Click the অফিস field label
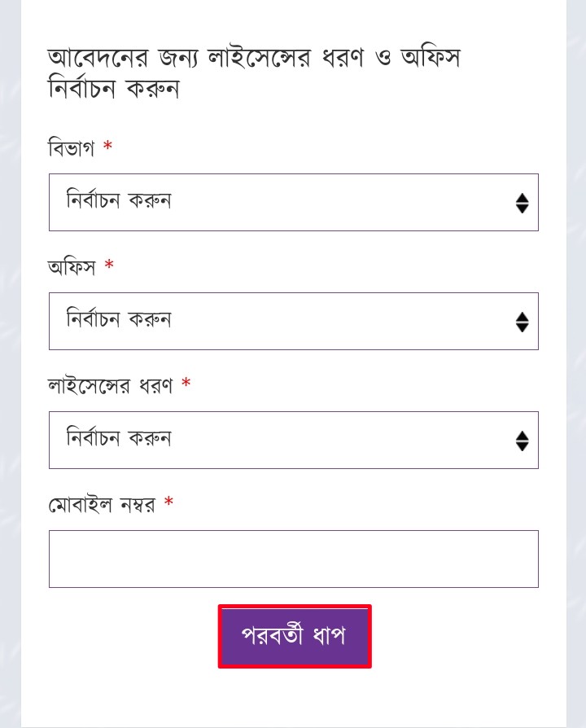 (x=72, y=267)
